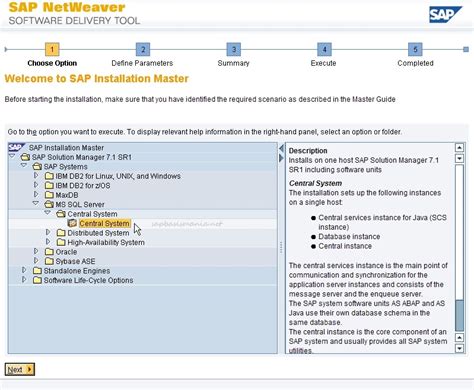Screen dimensions: 474x390
Task: Click the Sybase ASE folder icon
Action: [49, 261]
